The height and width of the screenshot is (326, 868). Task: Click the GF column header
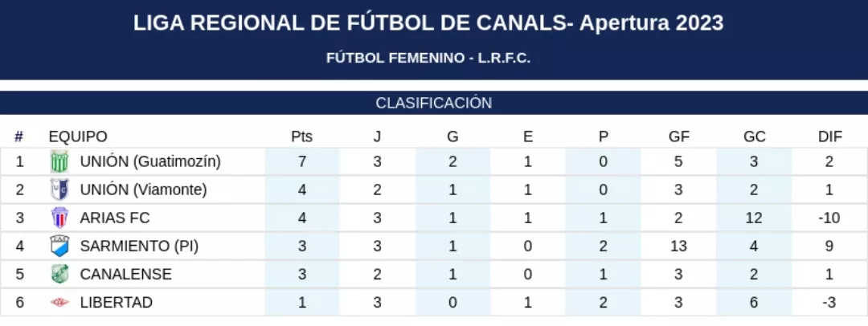click(x=679, y=137)
